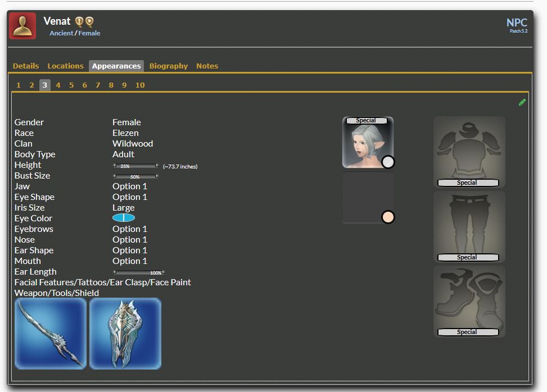Click the Iris Size value Large

pos(124,208)
